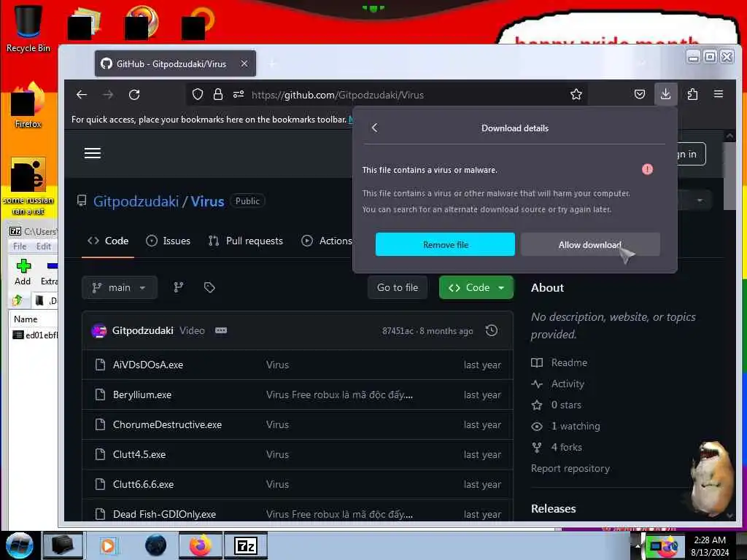The height and width of the screenshot is (560, 747).
Task: Click the URL address bar field
Action: [x=386, y=94]
